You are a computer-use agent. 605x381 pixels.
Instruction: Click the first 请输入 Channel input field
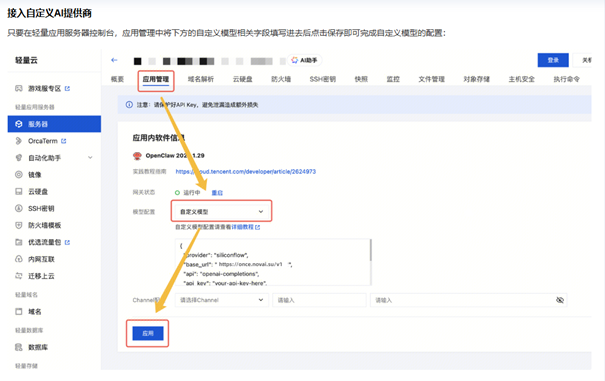[x=319, y=300]
